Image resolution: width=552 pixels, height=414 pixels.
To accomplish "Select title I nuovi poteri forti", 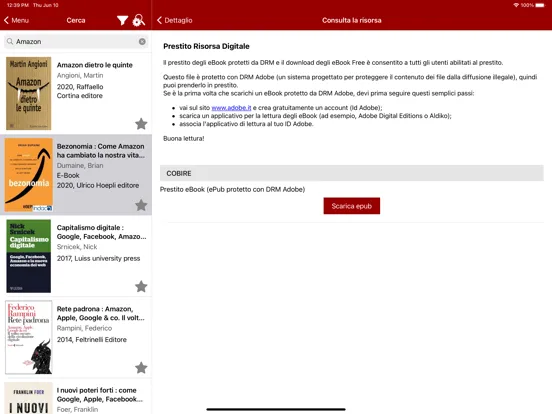I will [x=100, y=395].
